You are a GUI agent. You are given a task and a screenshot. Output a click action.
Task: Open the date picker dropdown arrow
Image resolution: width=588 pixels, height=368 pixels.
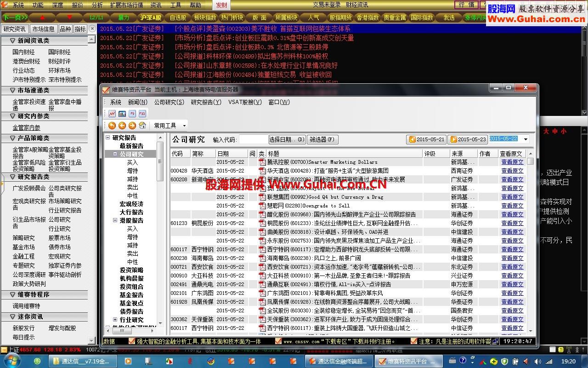526,139
